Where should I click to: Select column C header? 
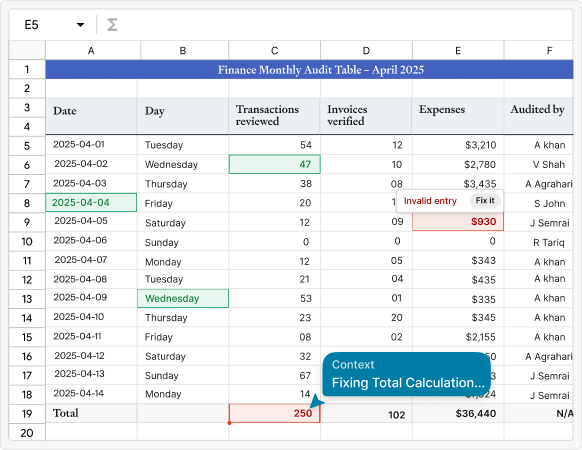point(274,50)
